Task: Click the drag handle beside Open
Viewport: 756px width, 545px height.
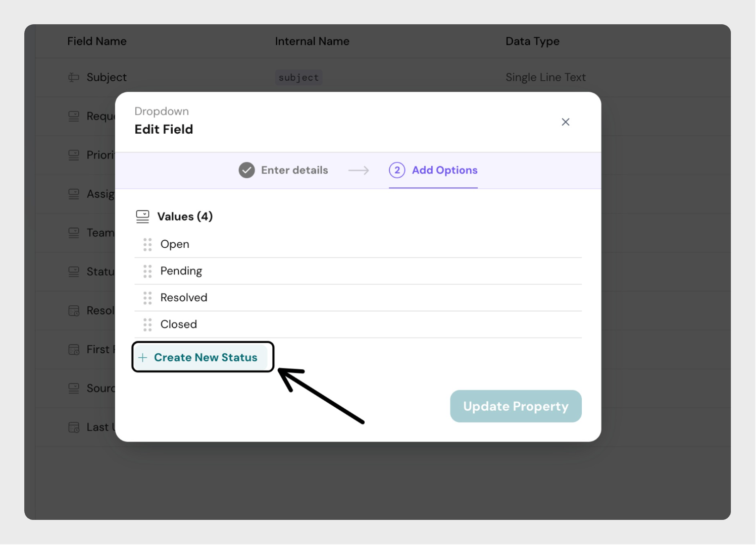Action: pos(147,245)
